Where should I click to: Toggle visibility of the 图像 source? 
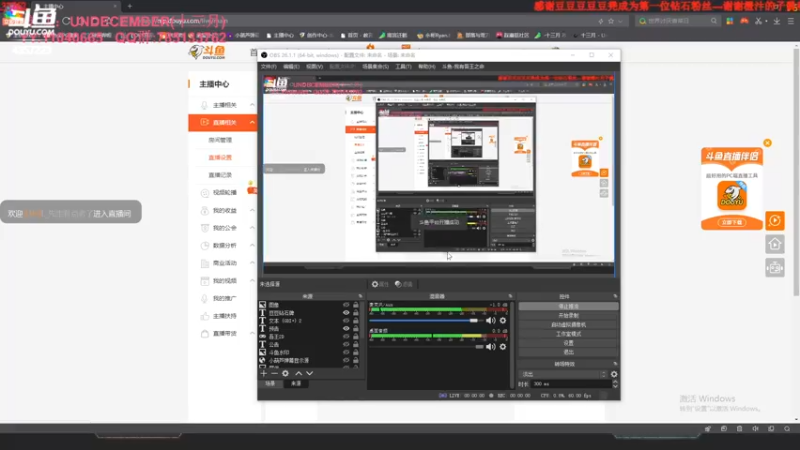pyautogui.click(x=346, y=305)
